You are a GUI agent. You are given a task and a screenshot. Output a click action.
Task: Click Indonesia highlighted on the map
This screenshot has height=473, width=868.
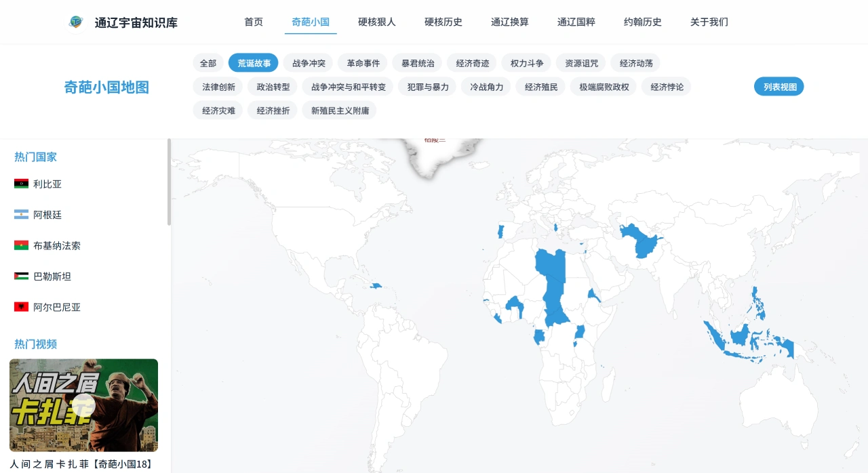click(741, 336)
